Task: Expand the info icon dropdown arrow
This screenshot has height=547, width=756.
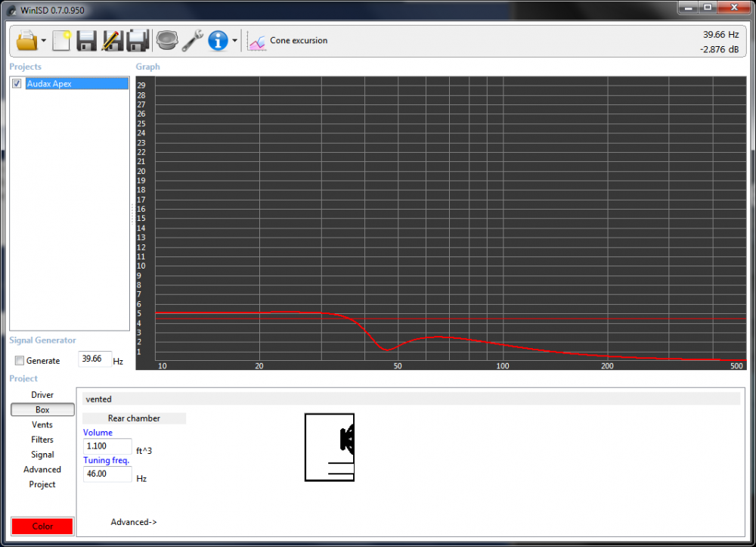Action: point(234,41)
